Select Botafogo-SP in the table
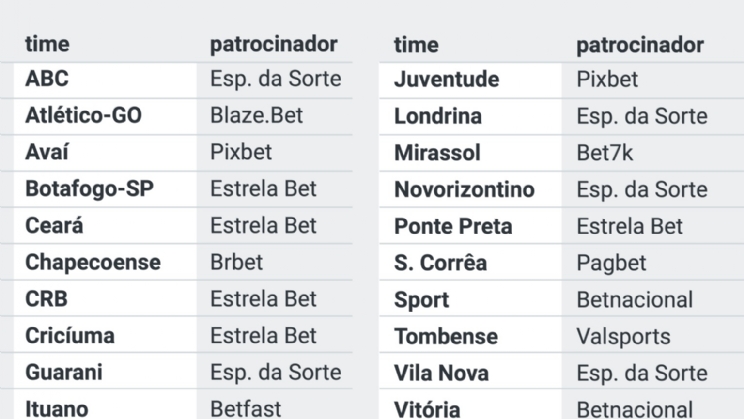 pyautogui.click(x=89, y=189)
